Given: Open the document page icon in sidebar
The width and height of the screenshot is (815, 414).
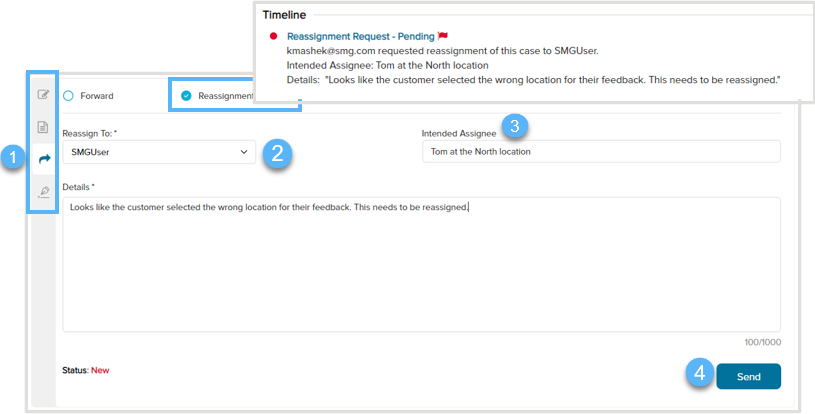Looking at the screenshot, I should pos(43,127).
